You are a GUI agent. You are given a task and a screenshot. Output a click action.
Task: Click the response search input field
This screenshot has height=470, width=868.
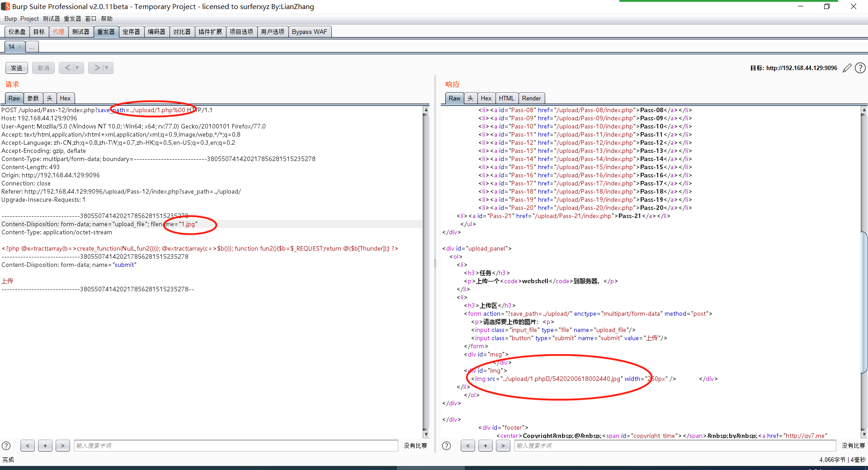[675, 446]
